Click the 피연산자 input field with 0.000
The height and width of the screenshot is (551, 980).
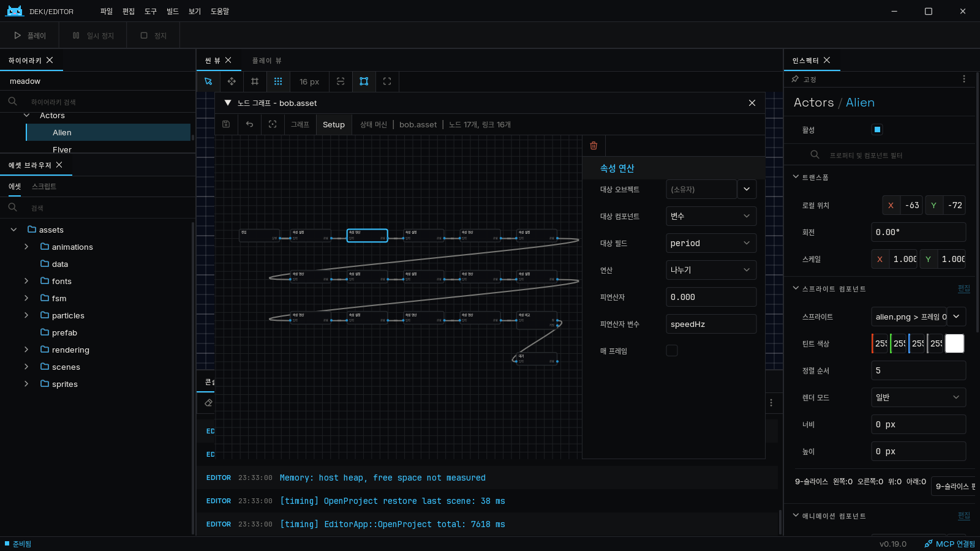(x=711, y=297)
